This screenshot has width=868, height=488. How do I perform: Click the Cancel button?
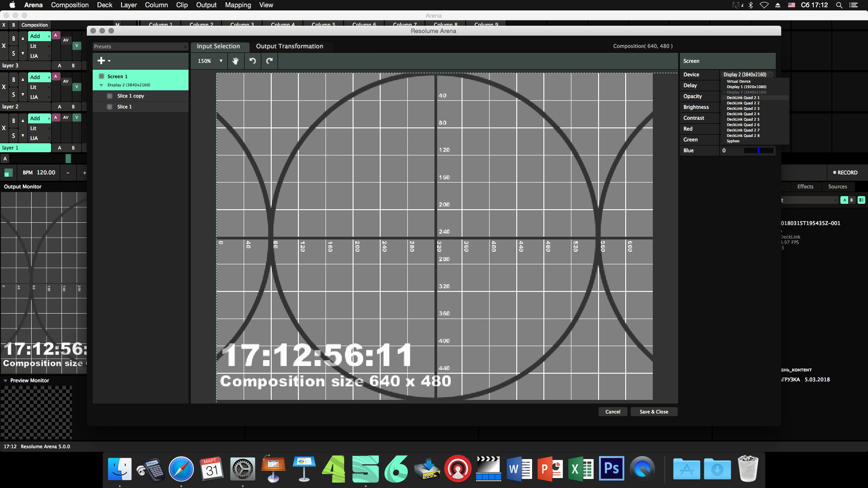(x=613, y=412)
